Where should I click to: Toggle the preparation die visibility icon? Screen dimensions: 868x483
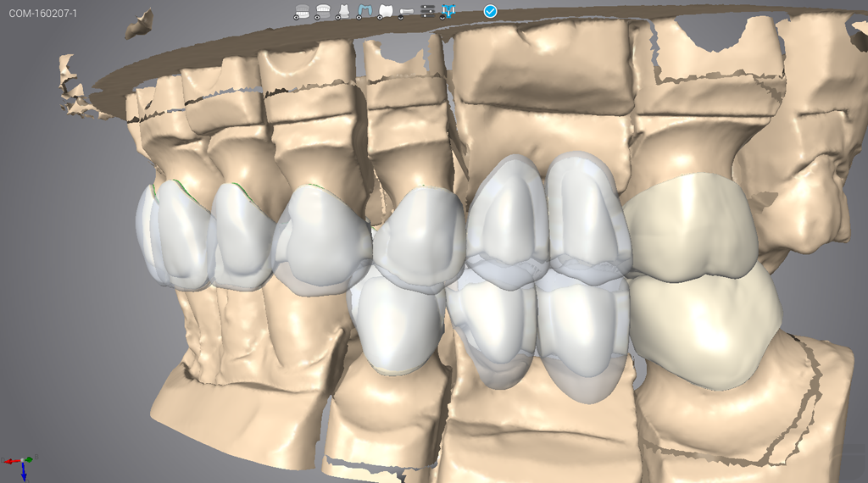pos(344,12)
